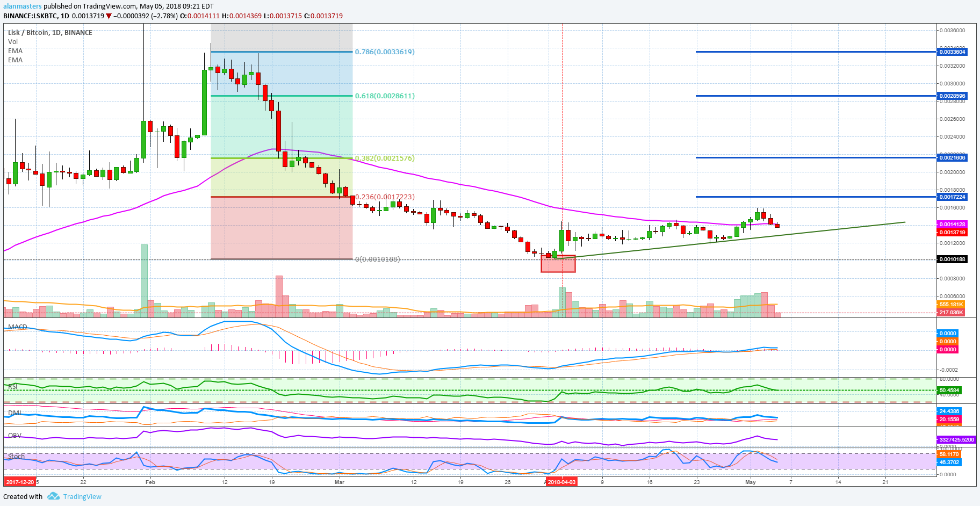Select the 0.236(0.0017223) Fibonacci level label
Image resolution: width=980 pixels, height=506 pixels.
pyautogui.click(x=385, y=197)
